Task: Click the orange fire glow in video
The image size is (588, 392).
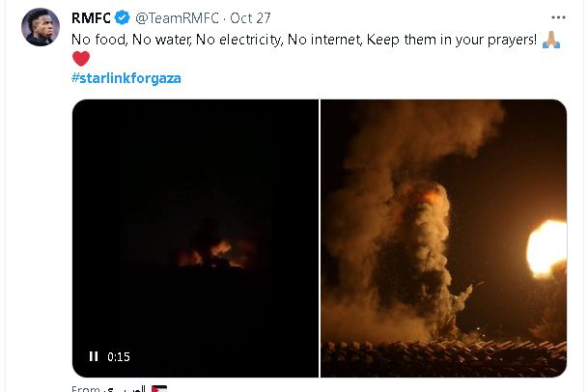Action: (x=210, y=255)
